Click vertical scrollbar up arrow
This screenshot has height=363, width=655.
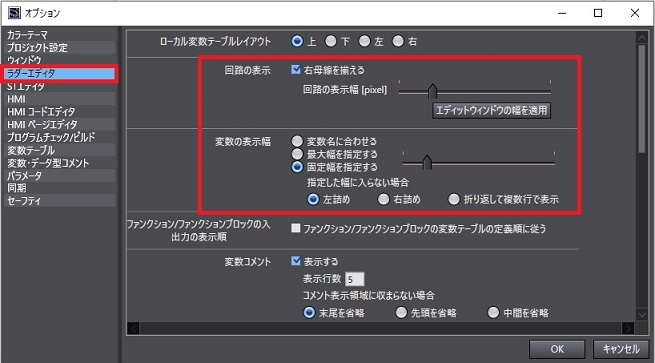[642, 38]
